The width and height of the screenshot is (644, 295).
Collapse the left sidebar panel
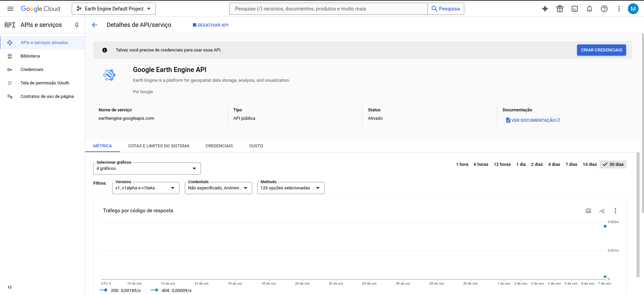point(9,287)
